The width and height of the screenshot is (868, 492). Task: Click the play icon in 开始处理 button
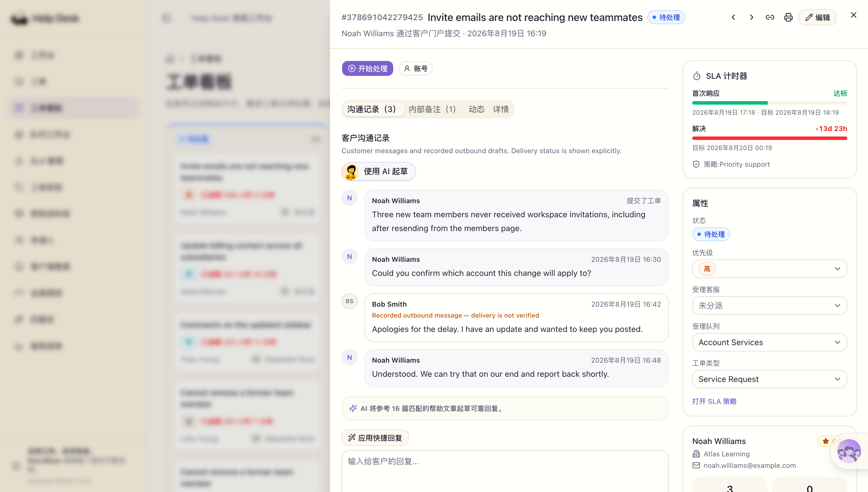click(352, 69)
